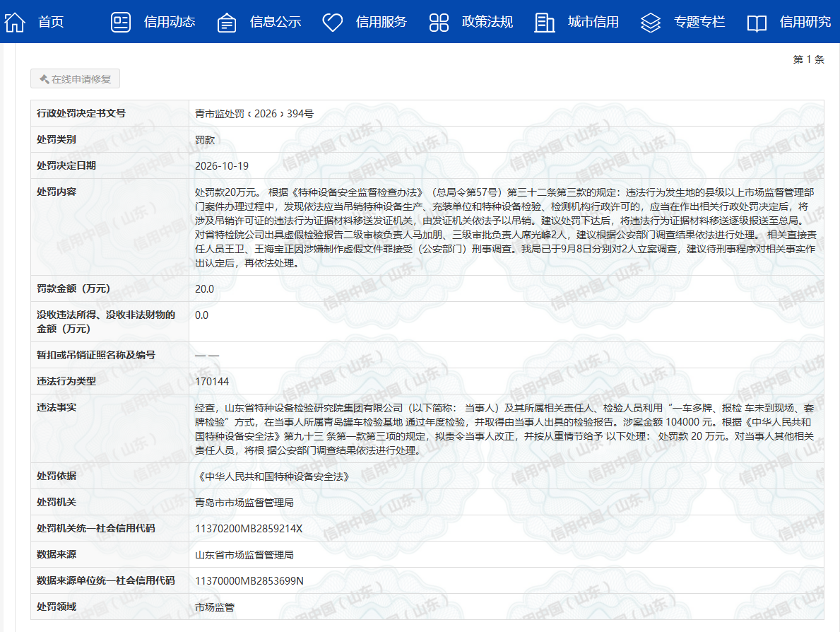Click the 在线申请修复 button
Image resolution: width=840 pixels, height=632 pixels.
tap(75, 78)
